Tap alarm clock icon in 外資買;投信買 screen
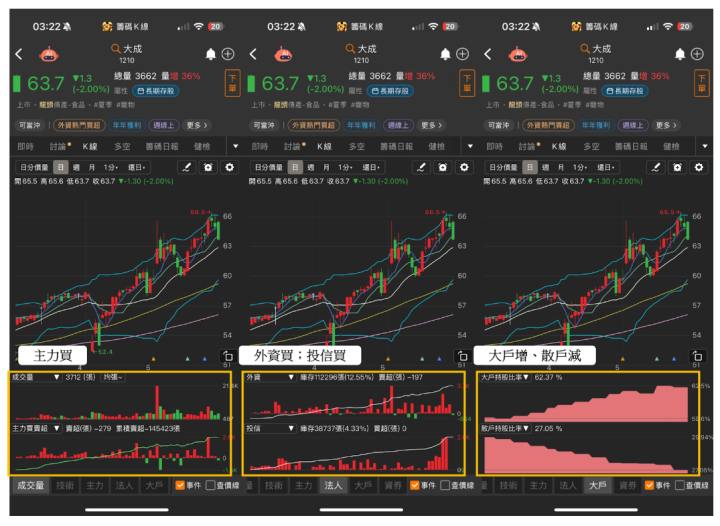Image resolution: width=720 pixels, height=526 pixels. pyautogui.click(x=443, y=168)
